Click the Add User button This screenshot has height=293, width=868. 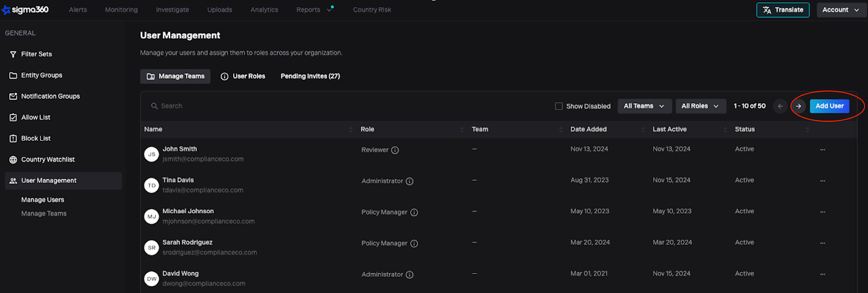[829, 106]
